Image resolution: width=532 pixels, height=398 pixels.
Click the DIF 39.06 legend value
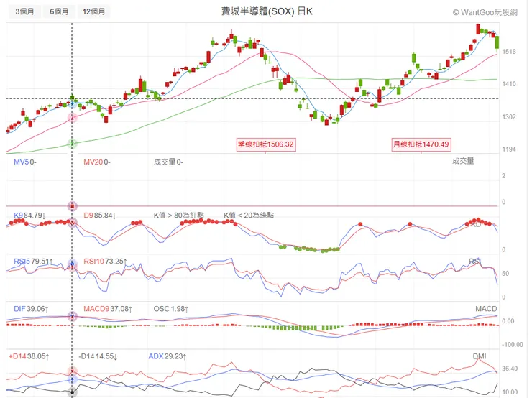tap(31, 309)
